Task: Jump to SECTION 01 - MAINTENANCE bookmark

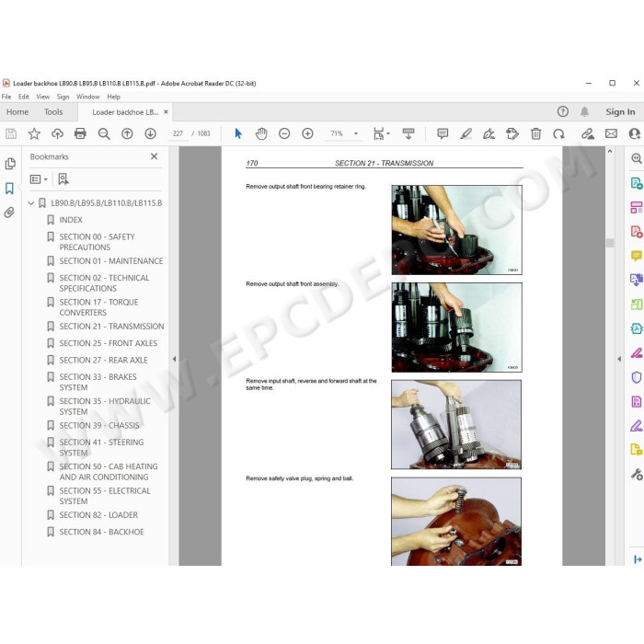Action: coord(111,260)
